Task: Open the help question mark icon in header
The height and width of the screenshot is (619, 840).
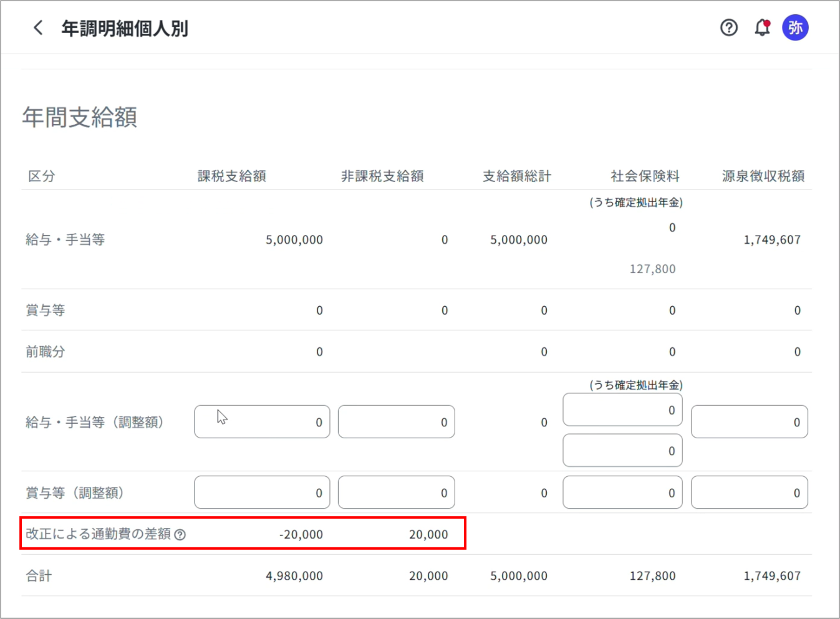Action: click(x=728, y=28)
